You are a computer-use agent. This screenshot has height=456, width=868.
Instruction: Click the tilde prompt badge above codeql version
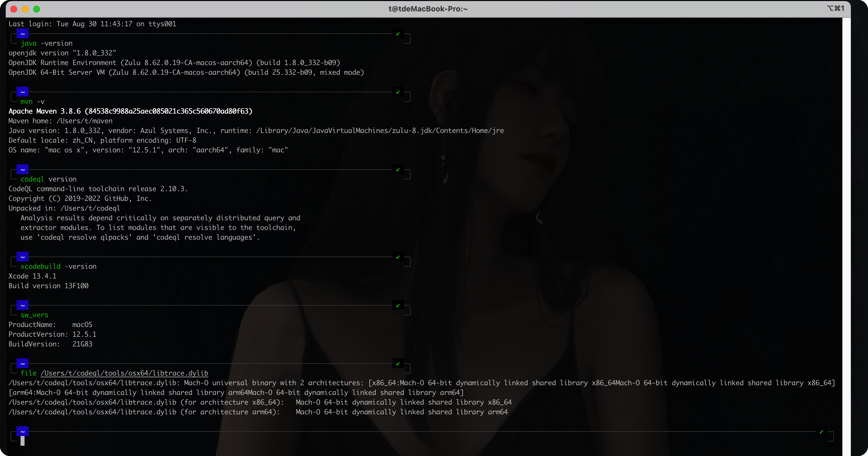[x=23, y=170]
